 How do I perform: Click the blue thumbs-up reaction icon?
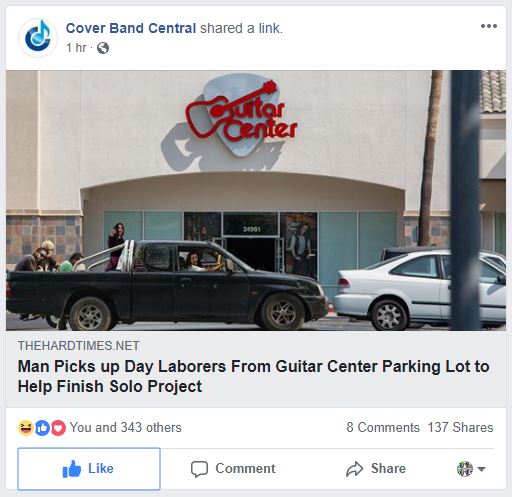coord(42,428)
